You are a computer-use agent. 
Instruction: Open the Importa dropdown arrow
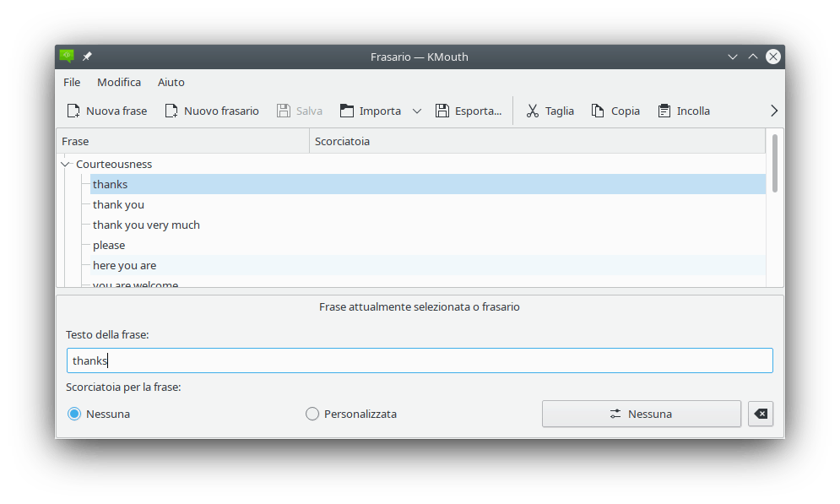coord(417,111)
